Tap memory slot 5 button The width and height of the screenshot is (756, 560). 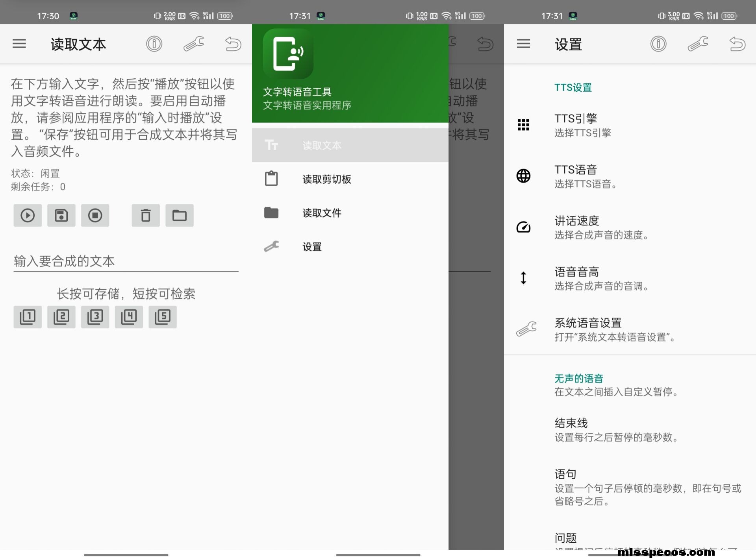(x=163, y=317)
